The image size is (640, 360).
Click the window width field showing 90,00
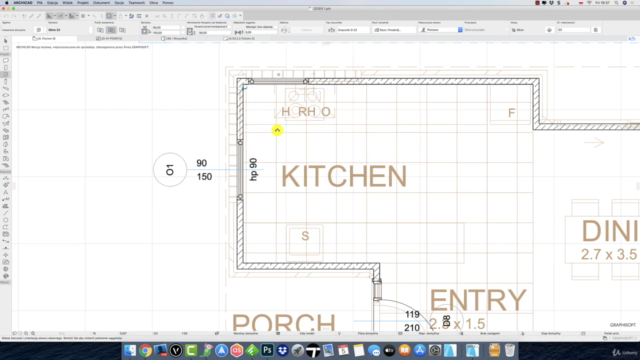click(166, 27)
